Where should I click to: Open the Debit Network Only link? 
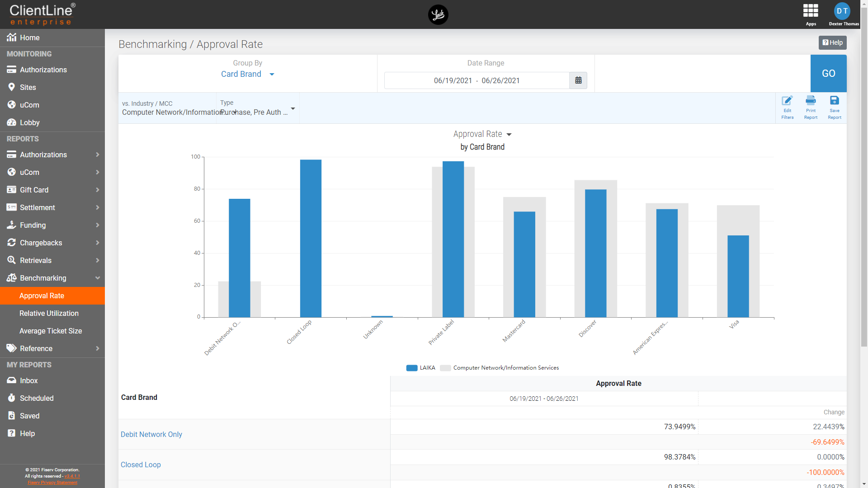pos(151,434)
